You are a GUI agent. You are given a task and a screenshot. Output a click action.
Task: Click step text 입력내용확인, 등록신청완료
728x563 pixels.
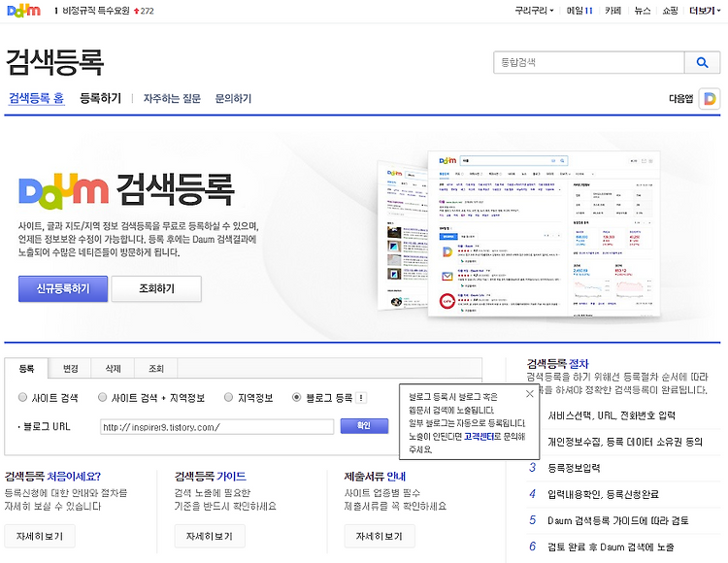603,494
